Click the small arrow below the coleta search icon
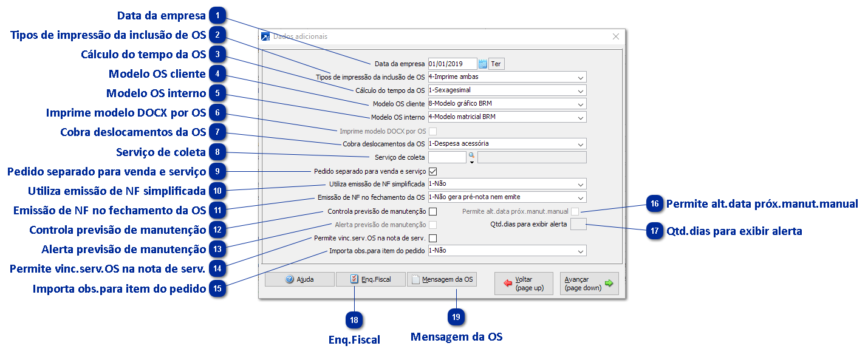 [x=471, y=163]
